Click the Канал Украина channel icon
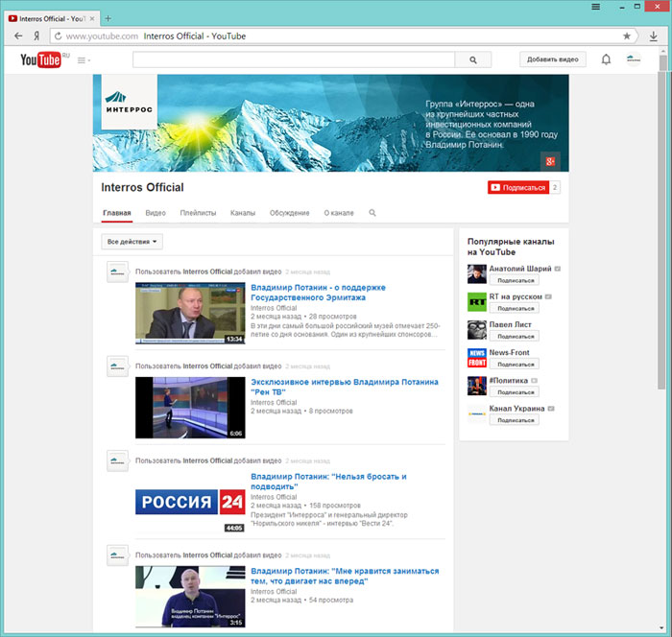The height and width of the screenshot is (637, 672). 476,413
